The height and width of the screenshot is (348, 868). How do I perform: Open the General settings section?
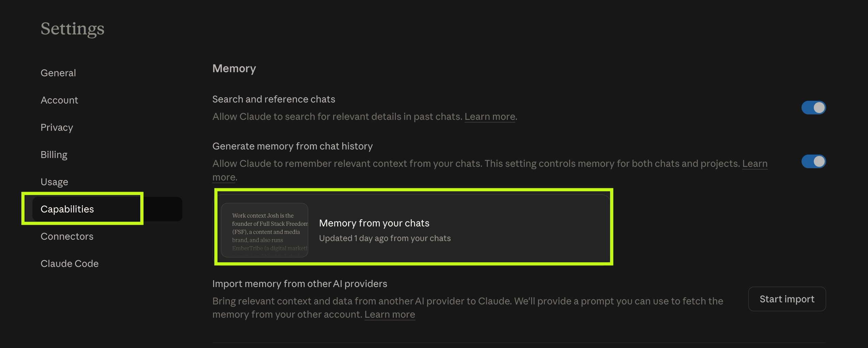click(x=58, y=73)
